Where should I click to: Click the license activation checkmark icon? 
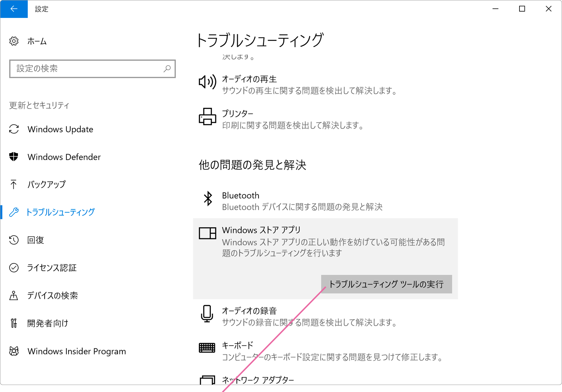point(14,268)
